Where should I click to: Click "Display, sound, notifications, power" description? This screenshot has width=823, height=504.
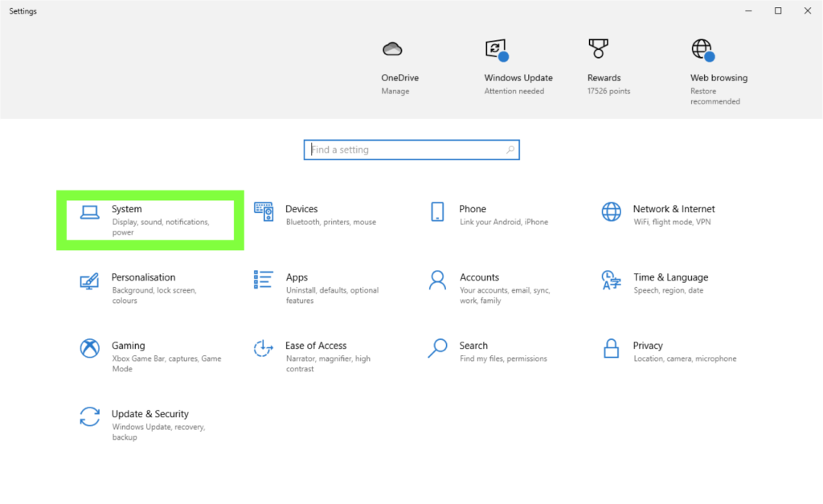161,227
